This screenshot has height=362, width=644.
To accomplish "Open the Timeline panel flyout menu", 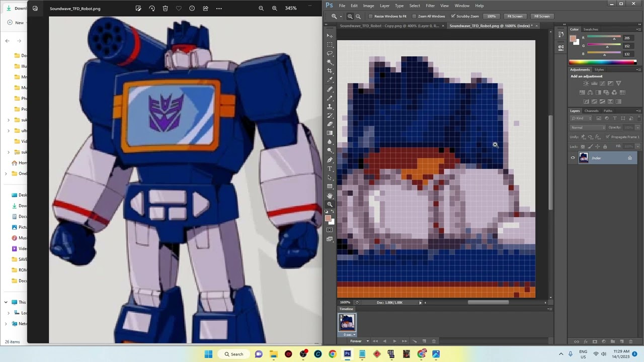I will click(549, 309).
